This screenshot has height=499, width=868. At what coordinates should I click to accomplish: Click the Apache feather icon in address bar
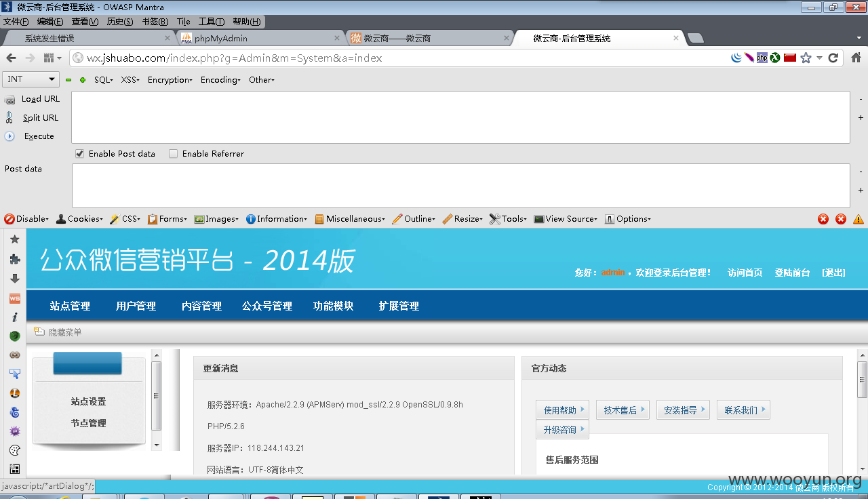[x=749, y=58]
